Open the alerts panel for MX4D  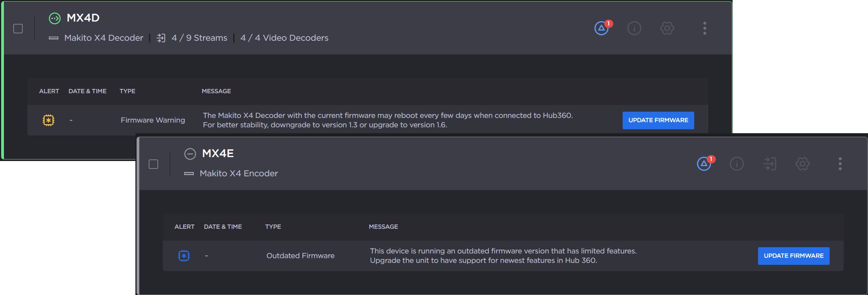click(x=601, y=28)
